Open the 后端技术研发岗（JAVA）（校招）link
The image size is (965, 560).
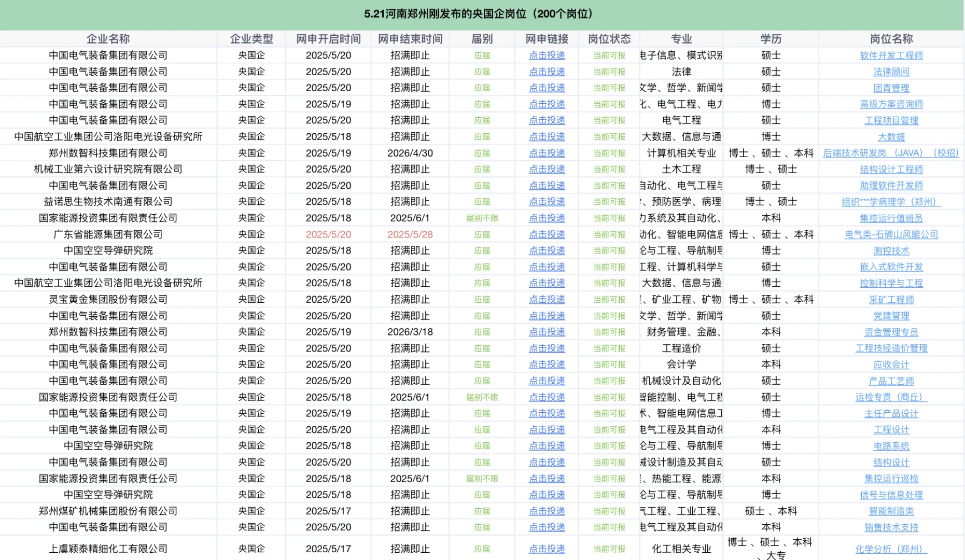[891, 153]
